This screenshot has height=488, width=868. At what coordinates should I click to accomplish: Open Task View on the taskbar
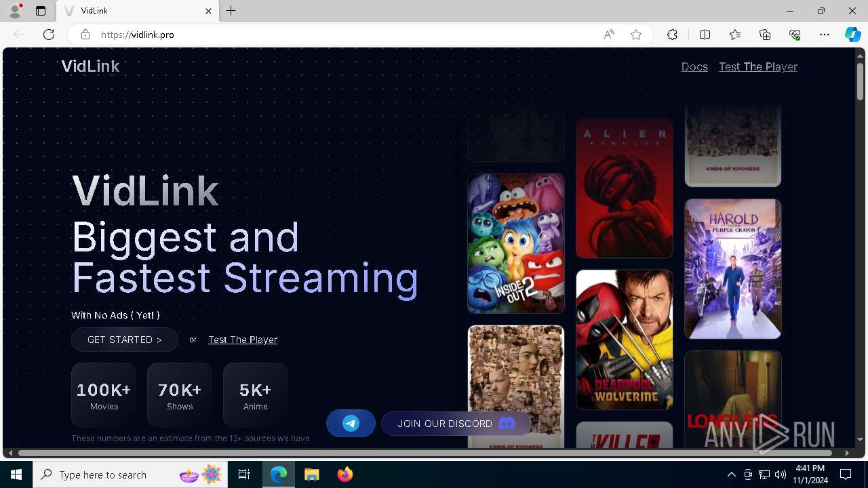[244, 474]
